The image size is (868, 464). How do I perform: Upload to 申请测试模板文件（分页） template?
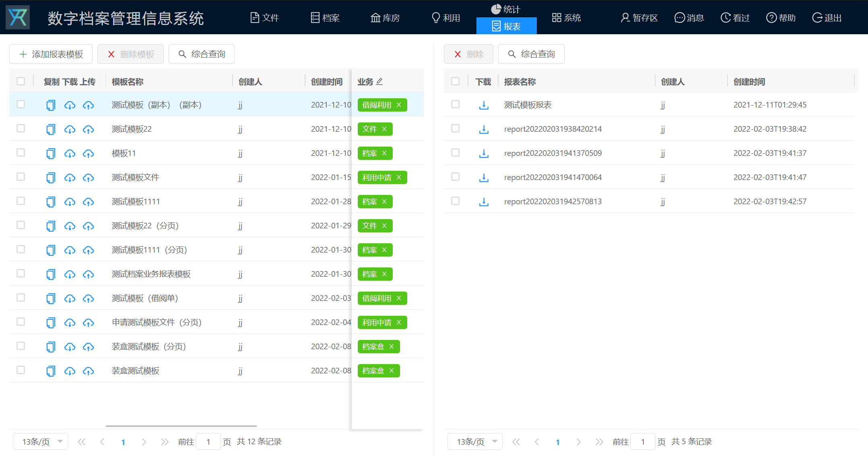pyautogui.click(x=88, y=323)
